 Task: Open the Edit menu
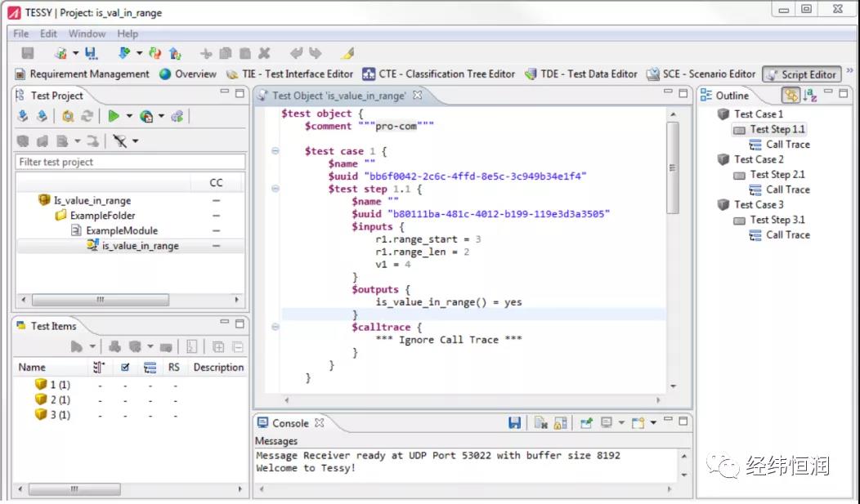point(48,34)
